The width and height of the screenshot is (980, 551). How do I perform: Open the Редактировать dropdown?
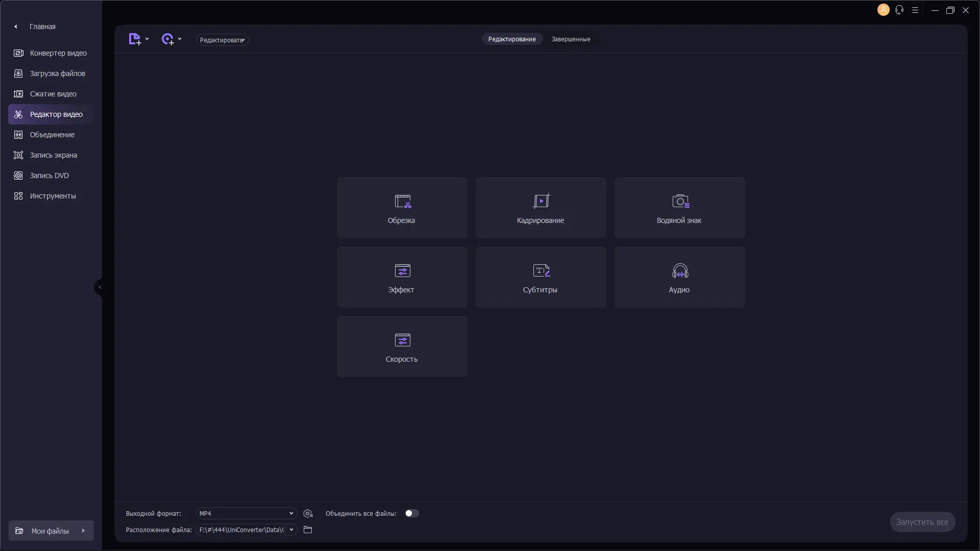(222, 40)
